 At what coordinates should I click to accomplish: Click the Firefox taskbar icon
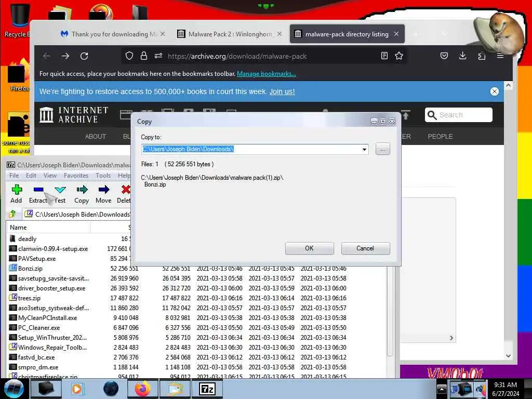143,389
